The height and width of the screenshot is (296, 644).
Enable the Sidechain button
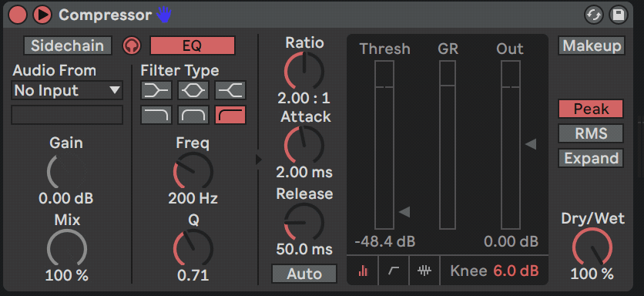point(67,45)
